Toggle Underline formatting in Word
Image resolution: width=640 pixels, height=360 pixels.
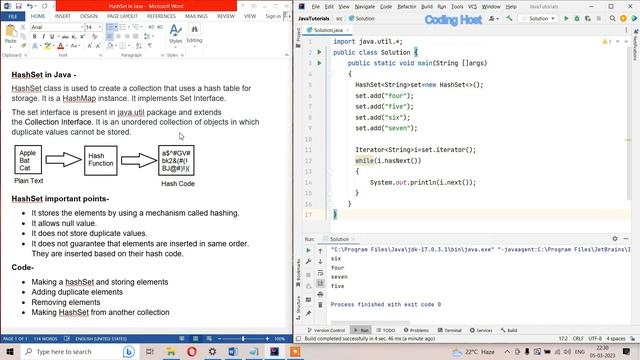[x=52, y=37]
